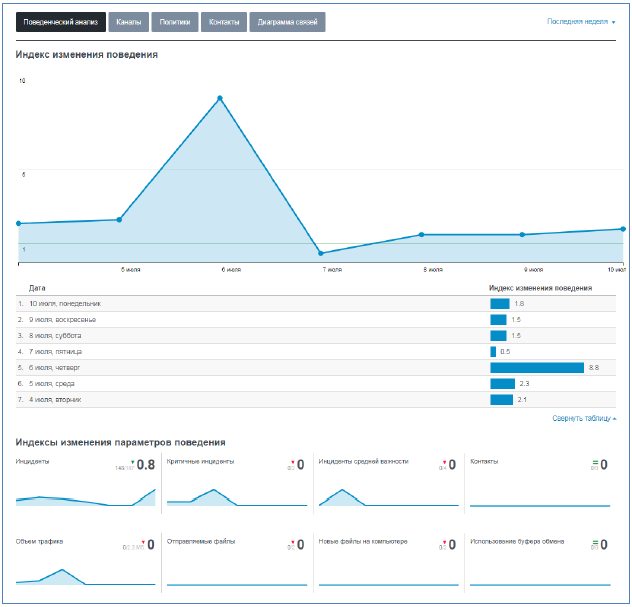The width and height of the screenshot is (632, 607).
Task: Collapse table via Свернуть таблицу link
Action: 584,418
